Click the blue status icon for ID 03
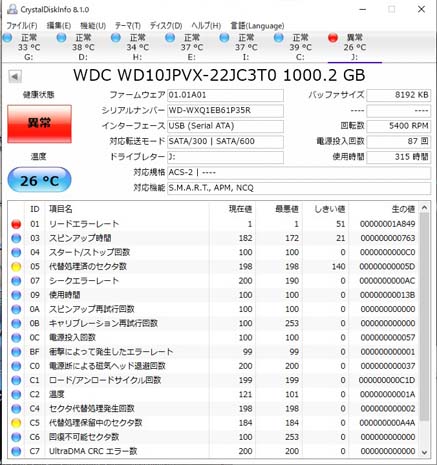 (16, 238)
